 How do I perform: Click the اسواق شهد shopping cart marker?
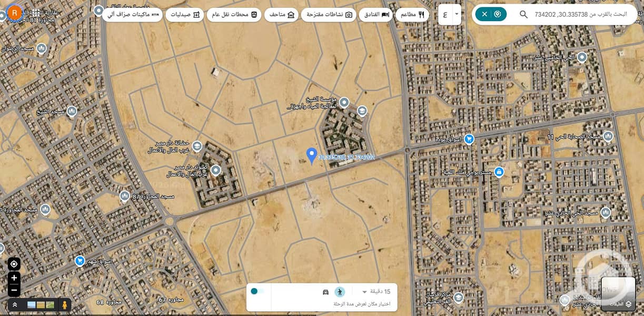tap(80, 260)
